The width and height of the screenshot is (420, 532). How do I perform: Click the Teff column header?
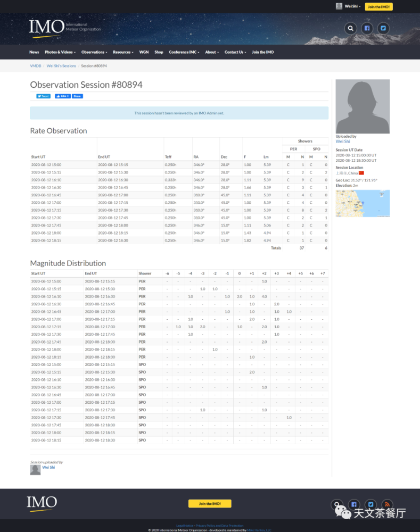pos(168,157)
